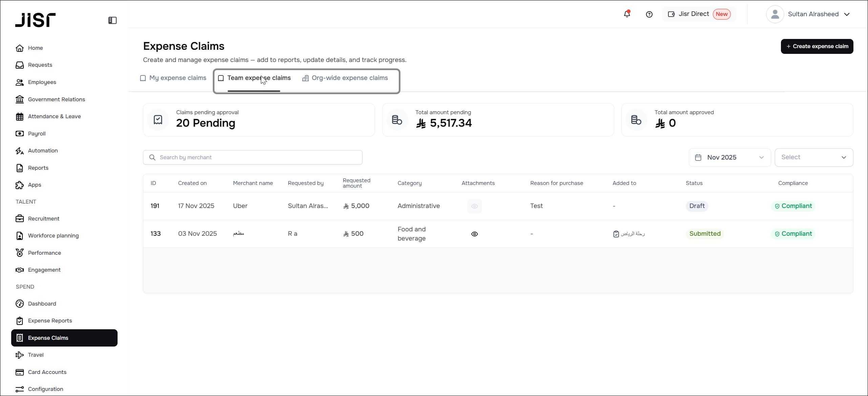Open Government Relations from the sidebar
Screen dimensions: 868x396
pos(56,99)
